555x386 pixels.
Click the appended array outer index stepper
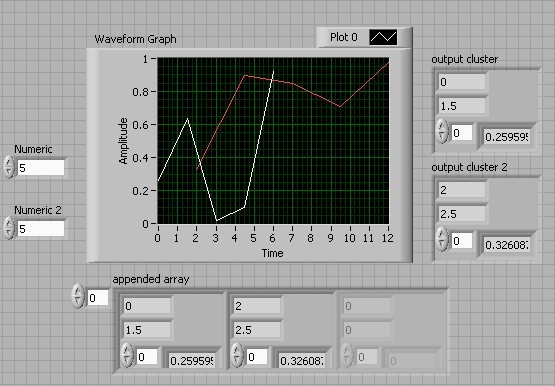coord(78,296)
